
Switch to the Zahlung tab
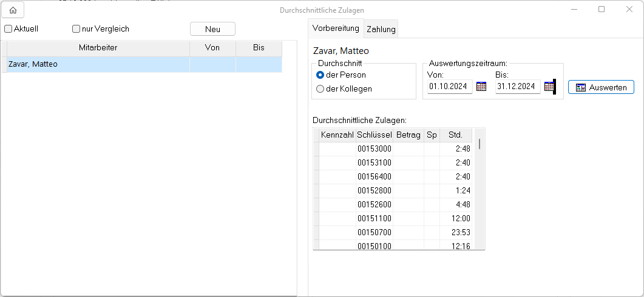pos(381,29)
